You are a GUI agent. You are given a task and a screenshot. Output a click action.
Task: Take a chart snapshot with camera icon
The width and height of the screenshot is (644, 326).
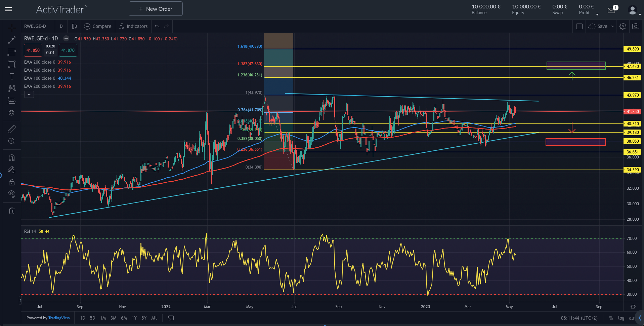point(636,26)
